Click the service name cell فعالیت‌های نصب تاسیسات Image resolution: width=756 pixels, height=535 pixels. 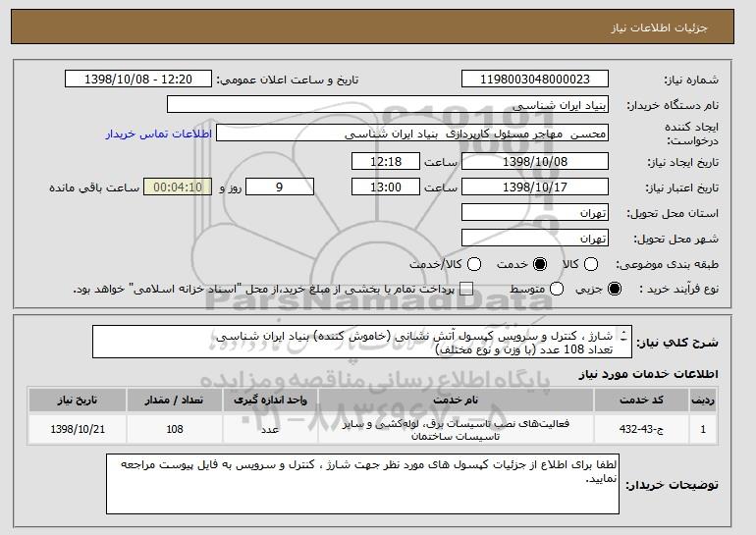point(456,429)
